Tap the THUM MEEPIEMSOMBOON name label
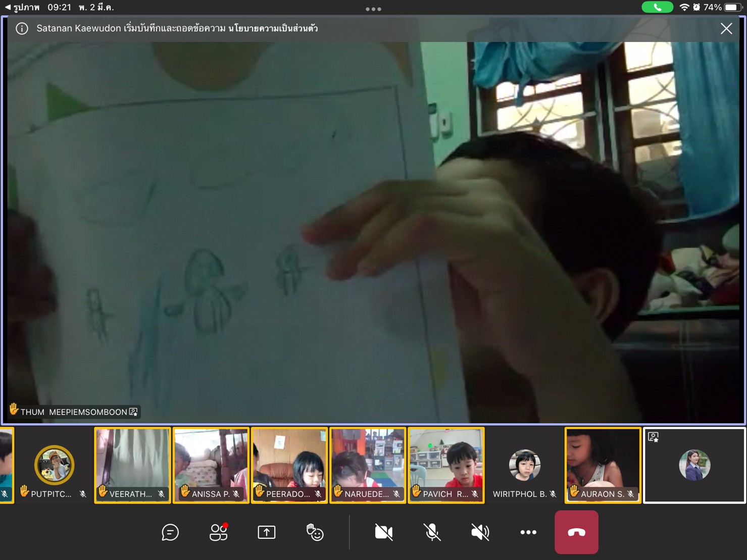Viewport: 747px width, 560px height. (74, 412)
